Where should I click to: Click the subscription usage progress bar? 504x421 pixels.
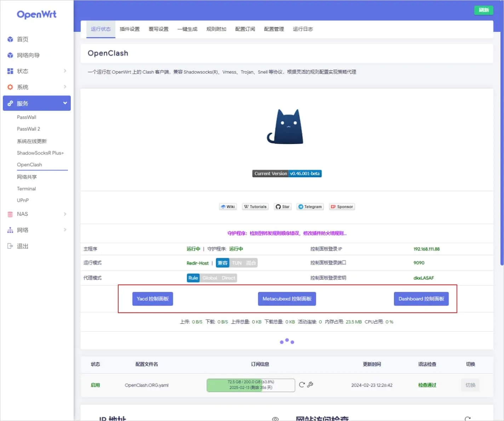tap(251, 385)
